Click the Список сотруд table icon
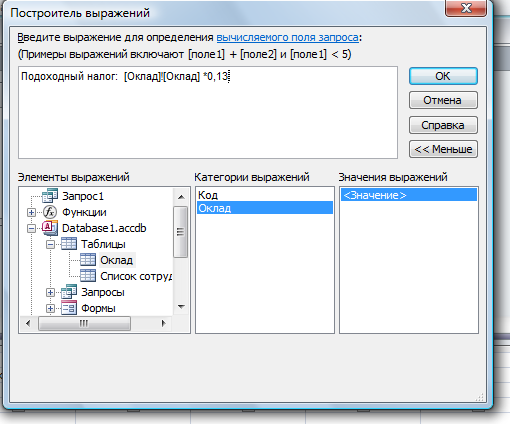 [x=88, y=276]
